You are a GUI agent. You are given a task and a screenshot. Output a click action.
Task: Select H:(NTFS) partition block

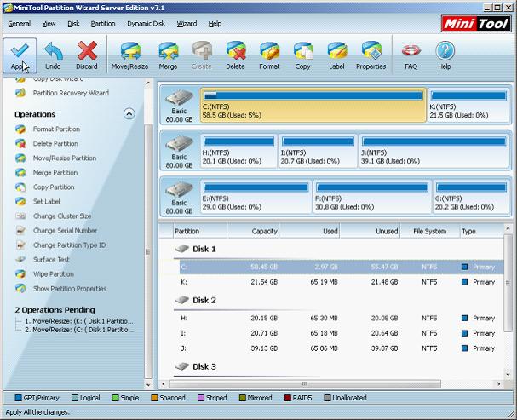tap(238, 151)
